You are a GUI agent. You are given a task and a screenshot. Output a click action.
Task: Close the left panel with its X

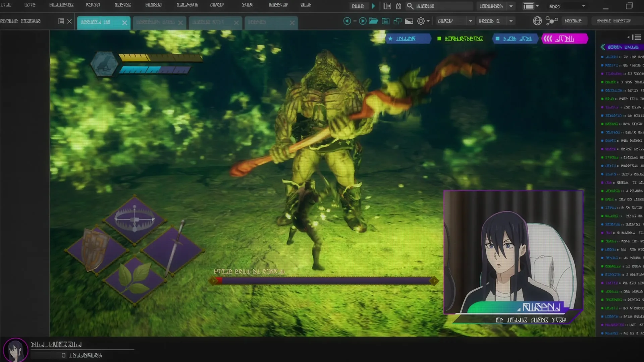(69, 21)
